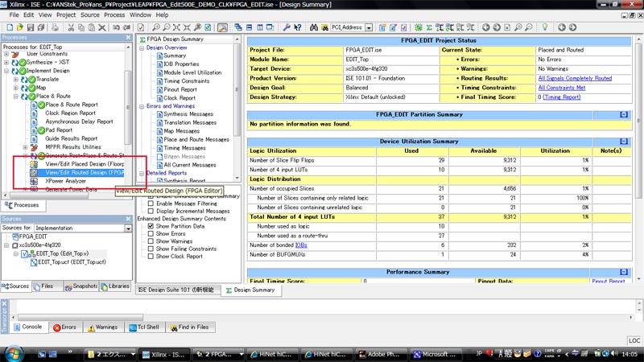The image size is (644, 362).
Task: Collapse the Place & Route node
Action: (x=16, y=97)
